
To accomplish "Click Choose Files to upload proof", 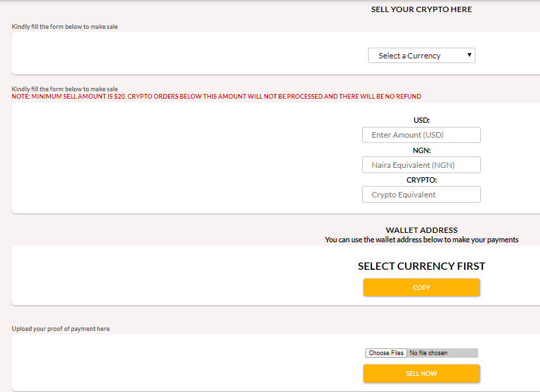I will 386,353.
